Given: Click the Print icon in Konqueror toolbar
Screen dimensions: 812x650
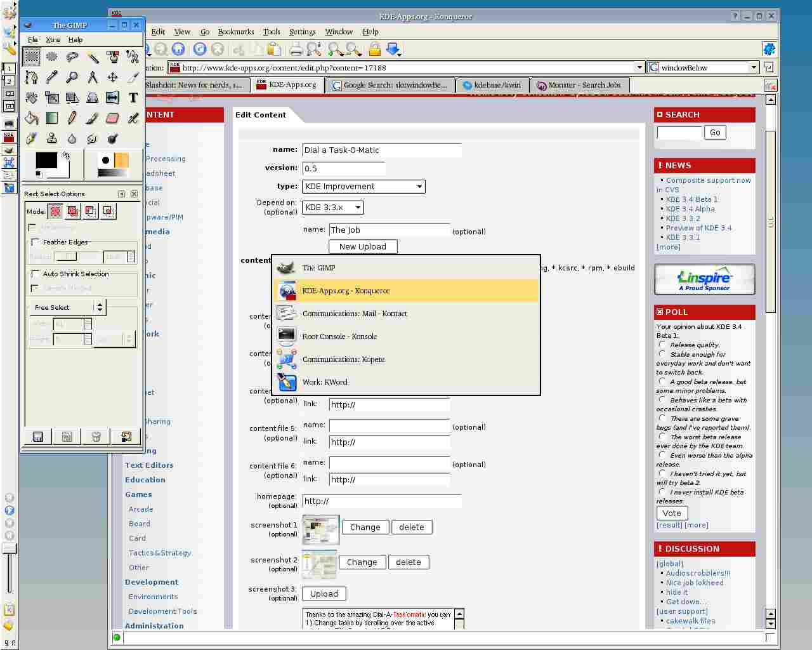Looking at the screenshot, I should pyautogui.click(x=296, y=49).
